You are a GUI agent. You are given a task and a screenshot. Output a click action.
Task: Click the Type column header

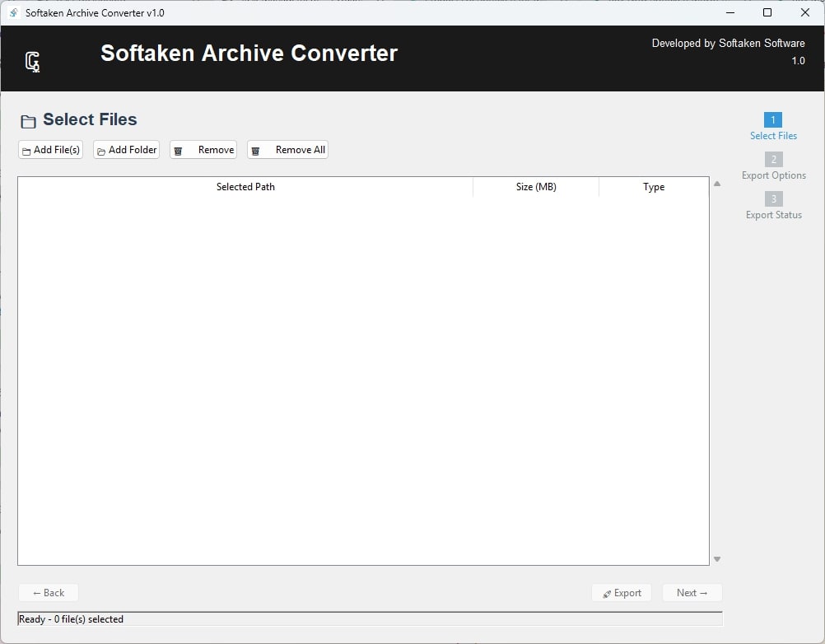[x=654, y=187]
